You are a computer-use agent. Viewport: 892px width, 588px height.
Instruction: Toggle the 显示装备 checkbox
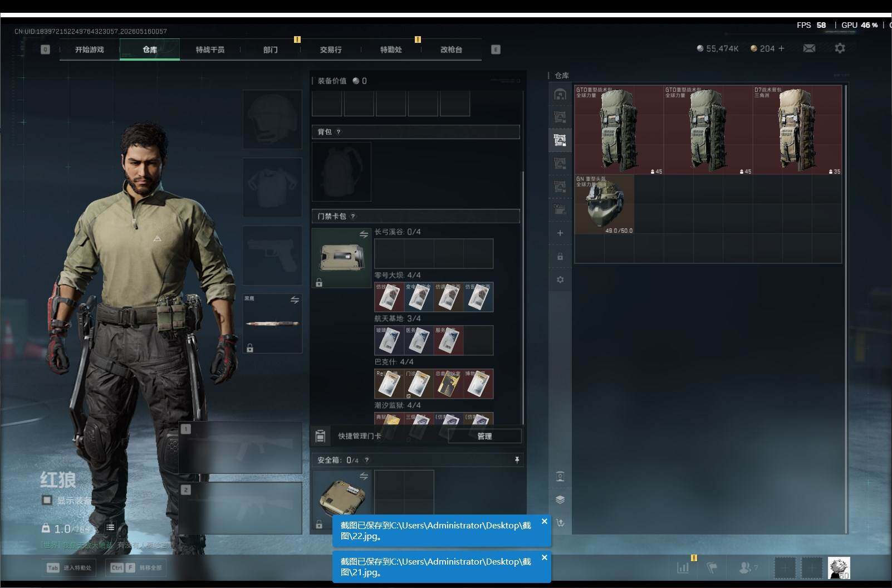pyautogui.click(x=47, y=500)
